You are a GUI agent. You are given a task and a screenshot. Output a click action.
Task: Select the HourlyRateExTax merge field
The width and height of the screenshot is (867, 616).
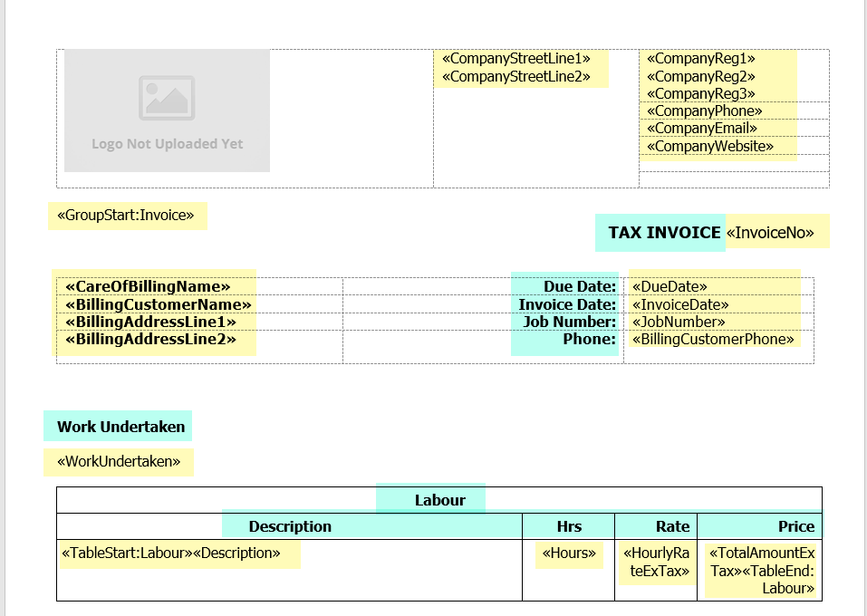pyautogui.click(x=656, y=562)
